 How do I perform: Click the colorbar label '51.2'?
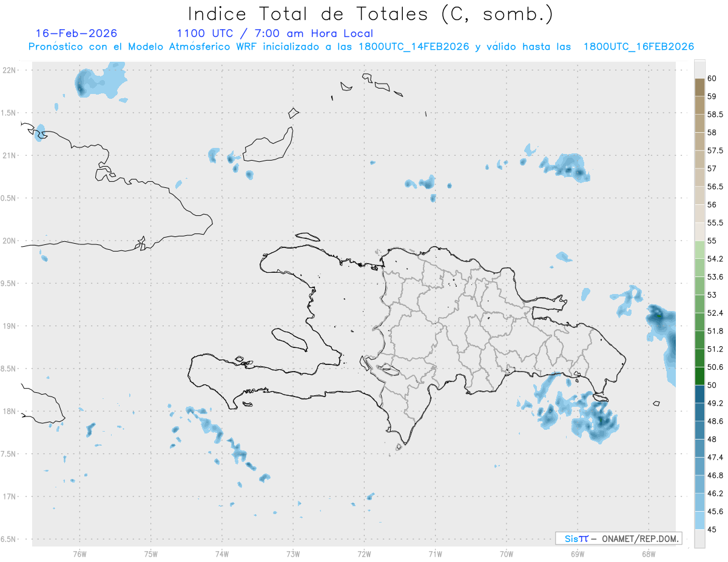[x=715, y=349]
